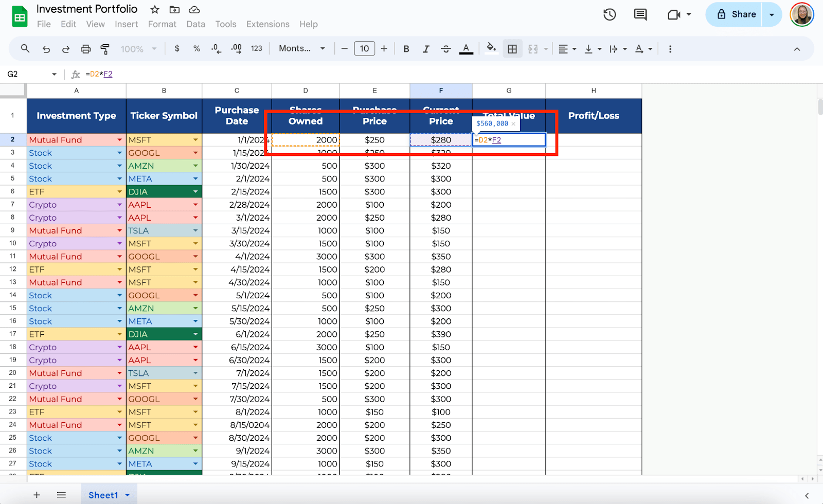The height and width of the screenshot is (504, 823).
Task: Expand the font family dropdown
Action: [x=302, y=48]
